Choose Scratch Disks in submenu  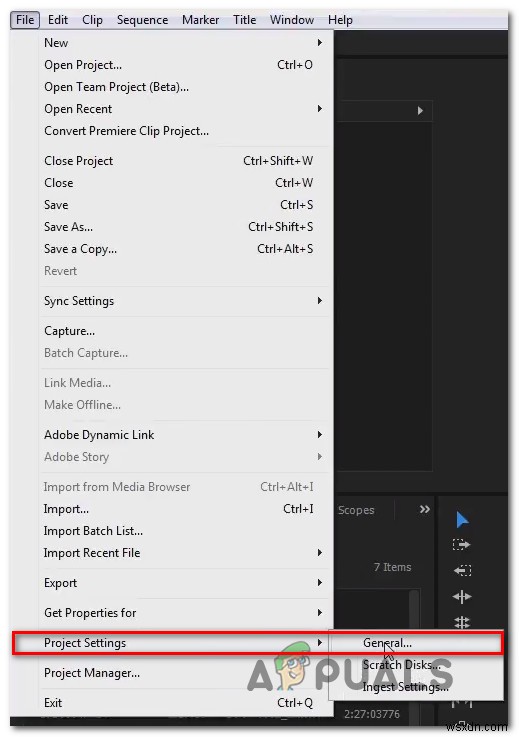tap(416, 665)
